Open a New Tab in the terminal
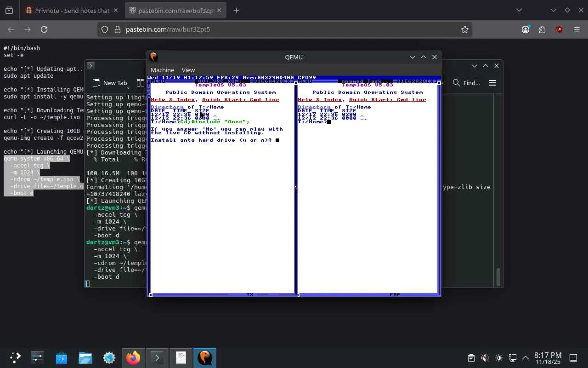588x368 pixels. coord(110,83)
